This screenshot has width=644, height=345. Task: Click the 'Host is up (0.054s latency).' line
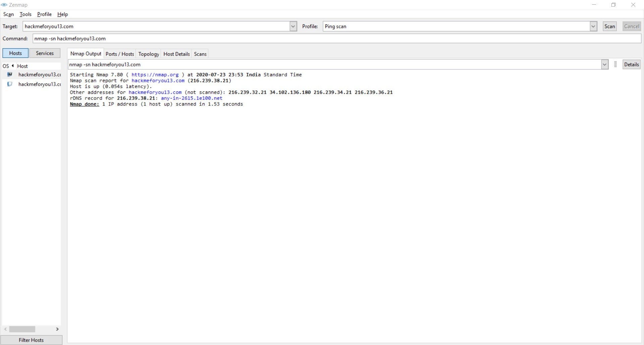tap(111, 86)
